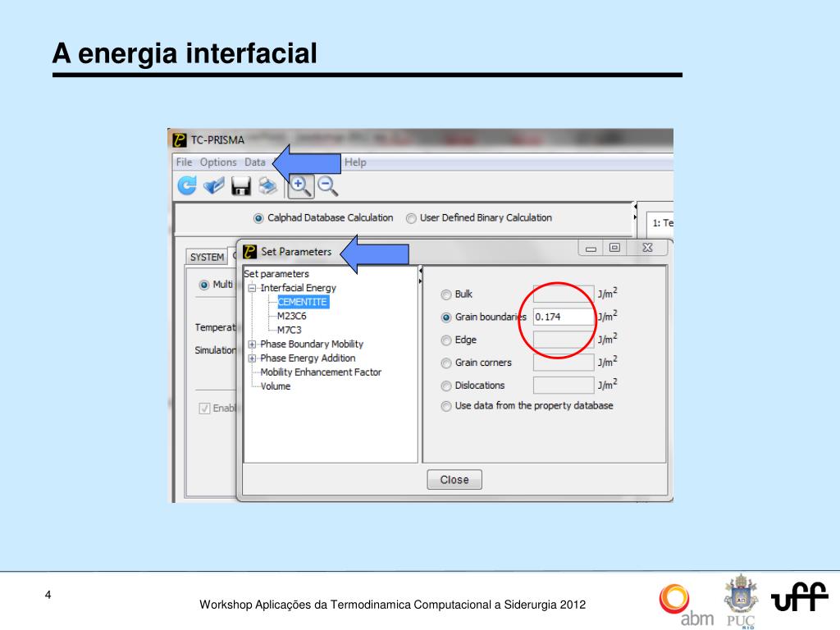Activate the zoom out magnifier
840x630 pixels.
pos(327,186)
